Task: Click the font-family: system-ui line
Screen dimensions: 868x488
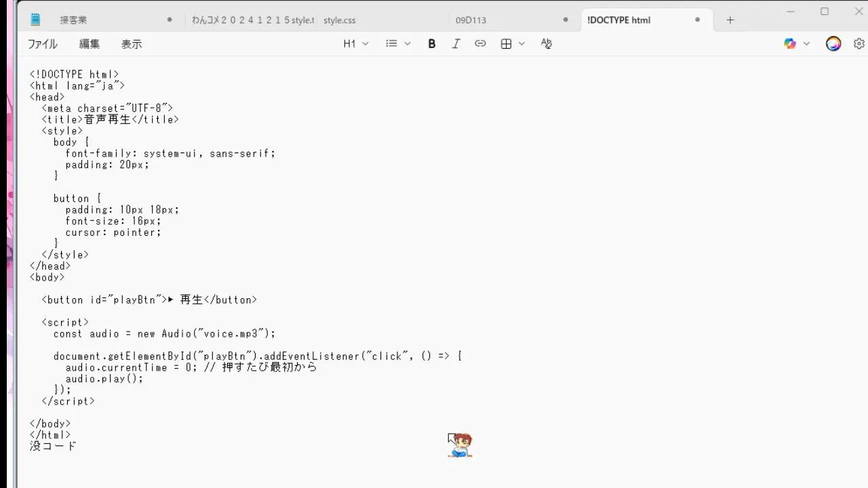Action: 170,154
